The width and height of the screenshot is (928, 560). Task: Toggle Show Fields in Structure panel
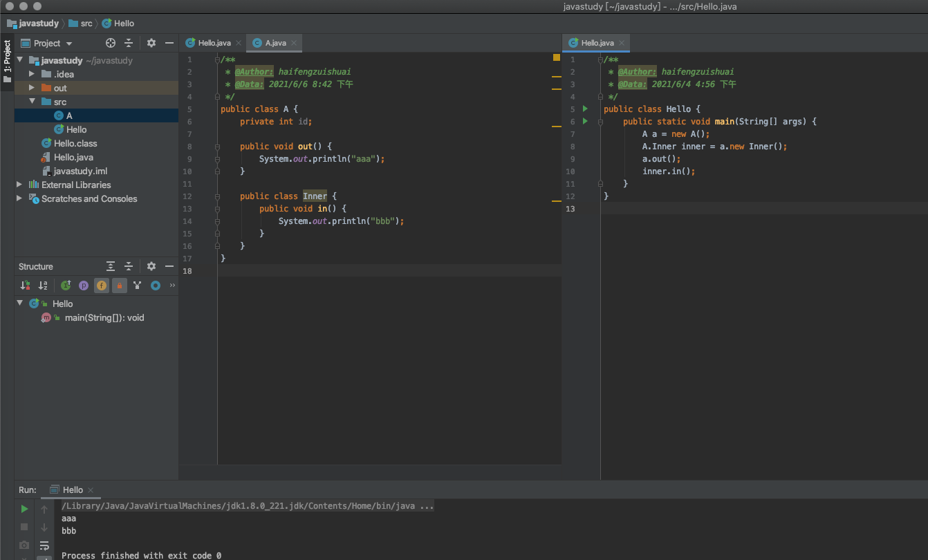[102, 285]
